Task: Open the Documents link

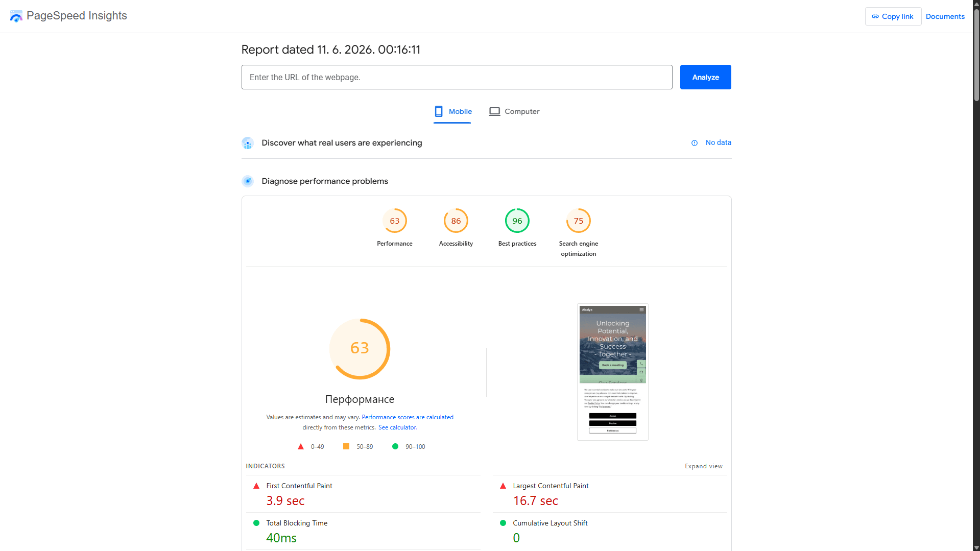Action: pyautogui.click(x=945, y=16)
